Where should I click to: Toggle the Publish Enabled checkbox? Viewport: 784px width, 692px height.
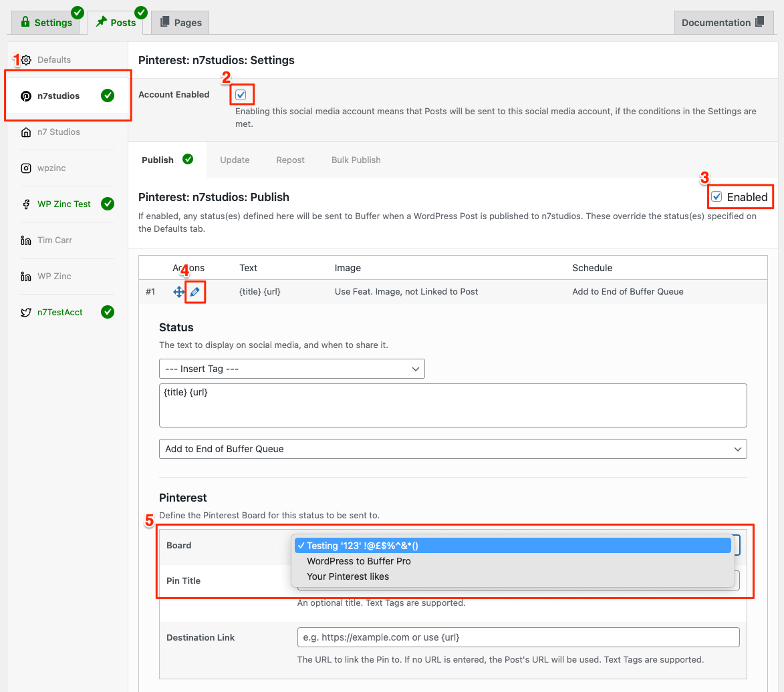[x=716, y=196]
